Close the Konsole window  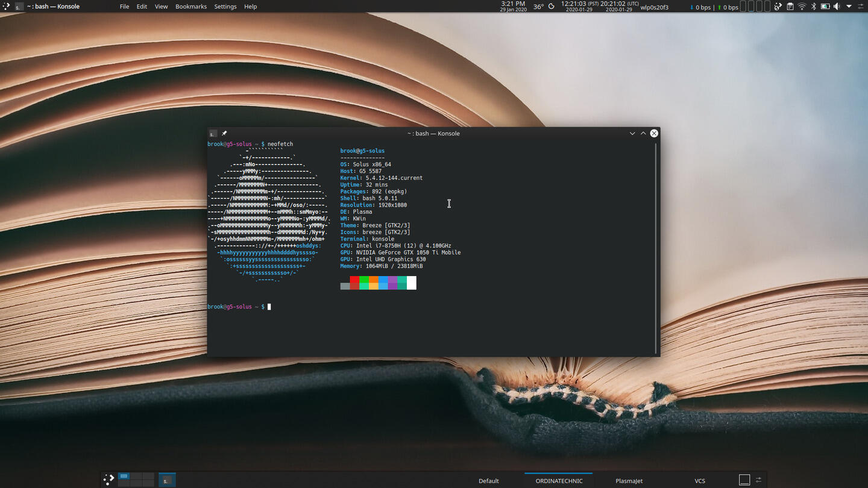point(654,133)
